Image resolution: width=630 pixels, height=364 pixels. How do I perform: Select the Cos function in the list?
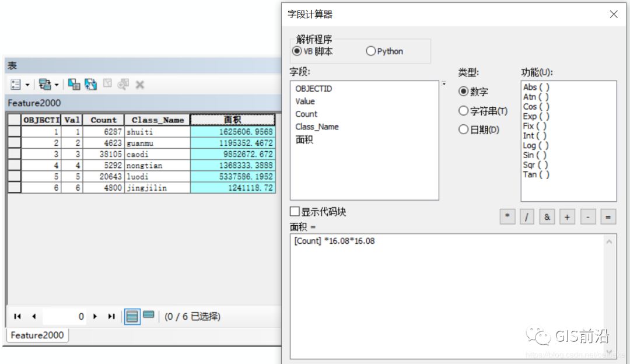[534, 107]
